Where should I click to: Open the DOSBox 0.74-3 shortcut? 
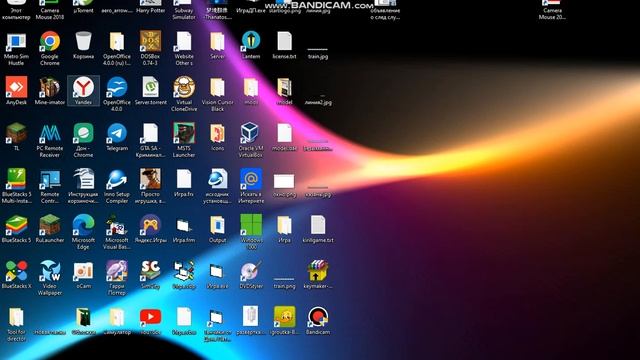150,48
